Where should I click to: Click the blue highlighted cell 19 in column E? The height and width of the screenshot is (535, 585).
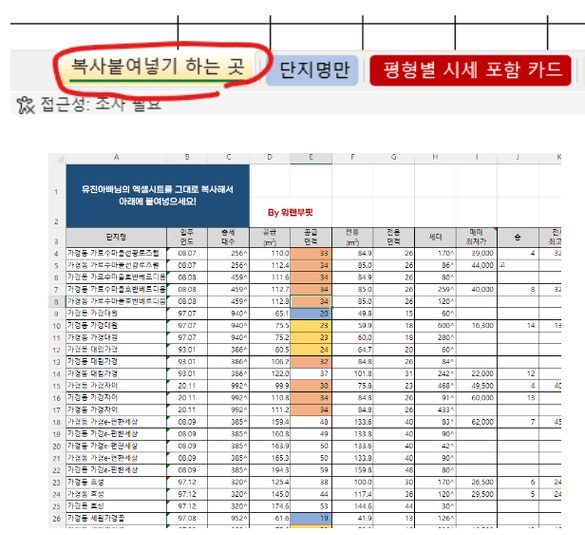coord(311,518)
